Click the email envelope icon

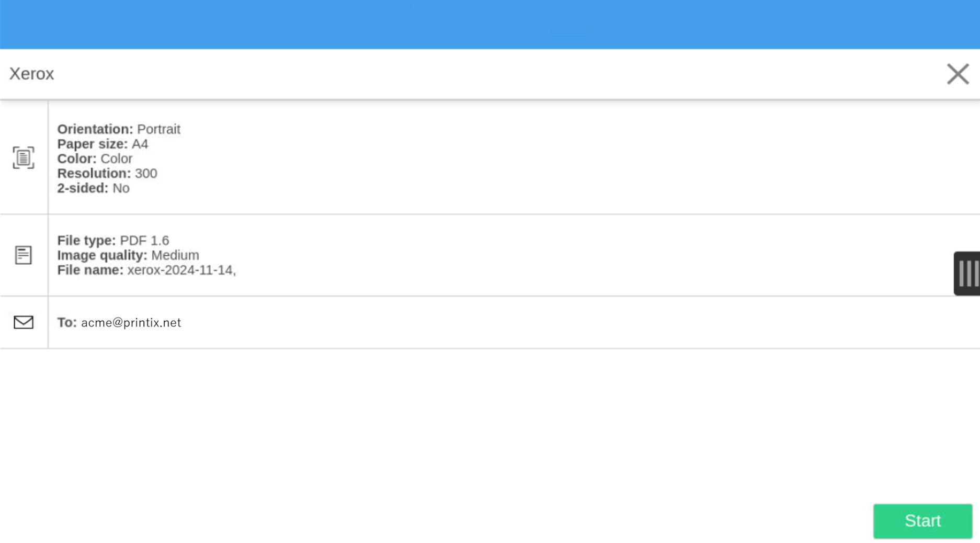(24, 322)
